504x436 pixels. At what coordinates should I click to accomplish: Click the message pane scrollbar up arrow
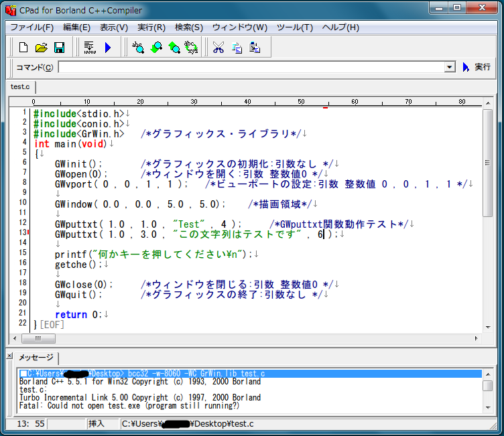click(488, 374)
